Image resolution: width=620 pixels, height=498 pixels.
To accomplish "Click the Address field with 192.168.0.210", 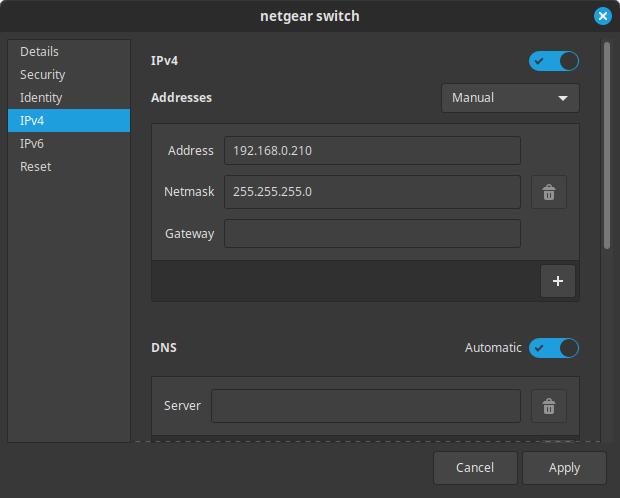I will click(372, 151).
